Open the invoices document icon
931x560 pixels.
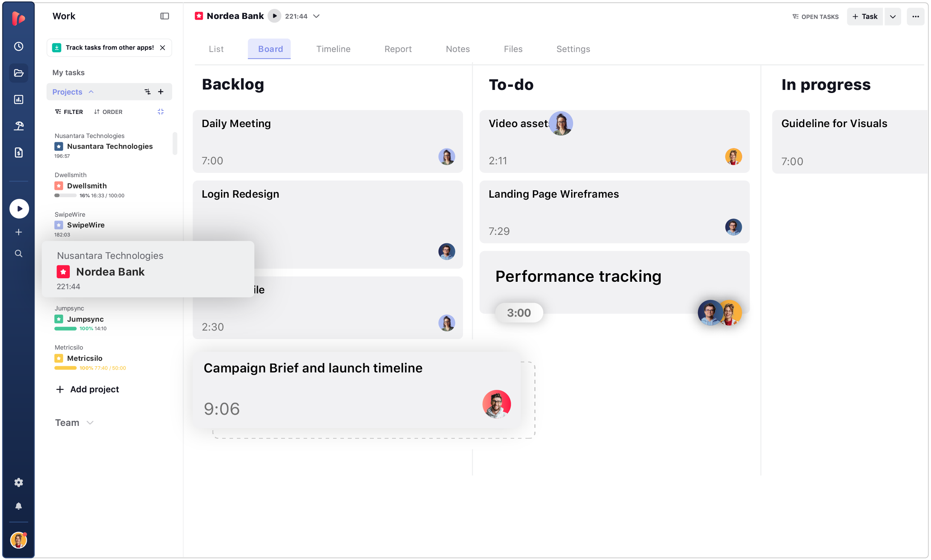(19, 152)
